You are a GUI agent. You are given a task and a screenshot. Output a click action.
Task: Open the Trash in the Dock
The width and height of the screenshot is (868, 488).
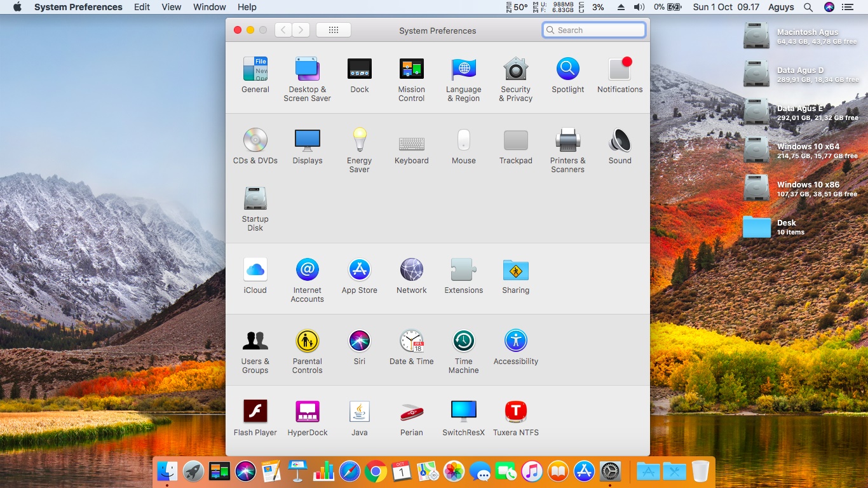pyautogui.click(x=700, y=471)
